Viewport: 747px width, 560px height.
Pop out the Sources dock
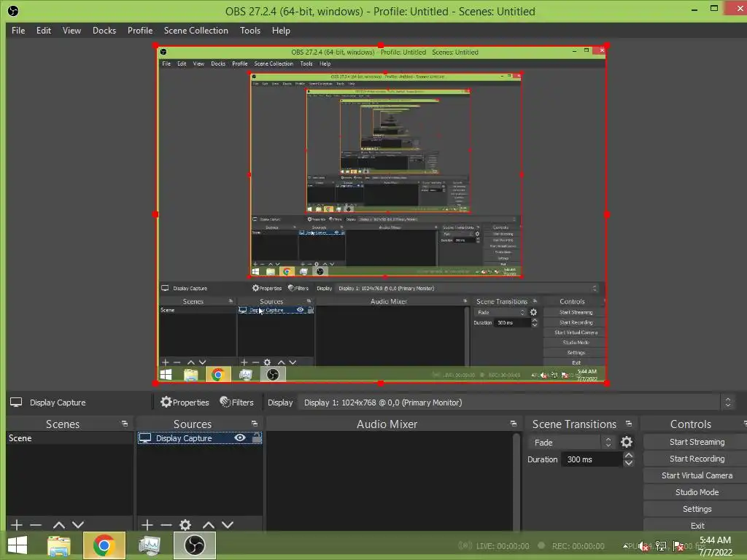click(255, 424)
